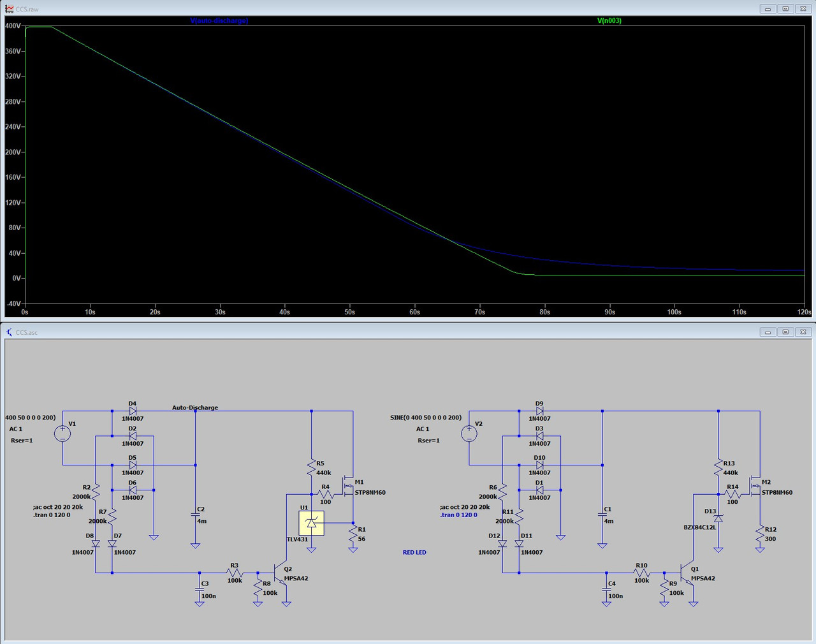Select the green V(n003) trace label
The width and height of the screenshot is (816, 644).
[x=609, y=20]
